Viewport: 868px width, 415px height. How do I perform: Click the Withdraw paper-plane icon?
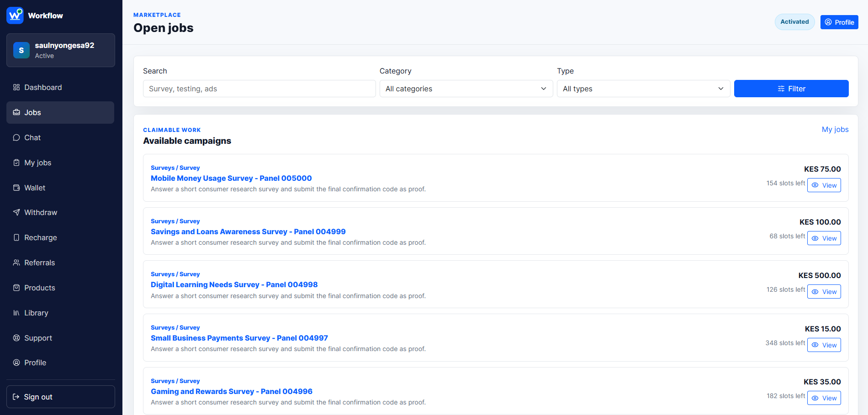click(16, 212)
